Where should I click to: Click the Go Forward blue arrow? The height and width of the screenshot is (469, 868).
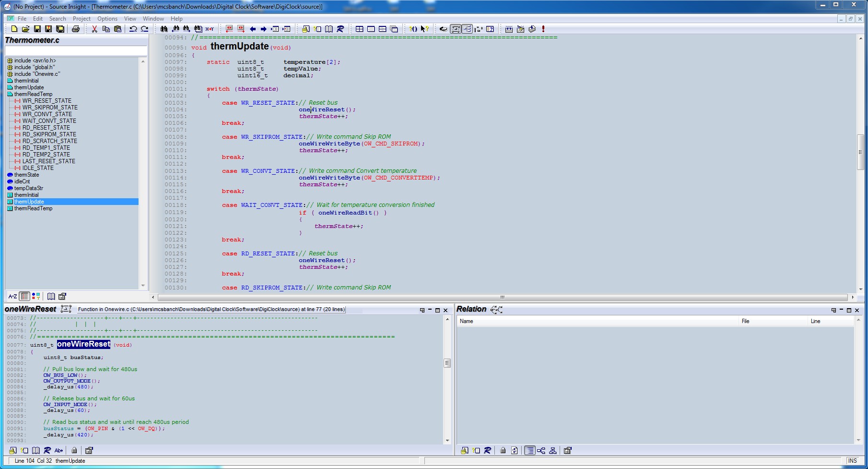tap(264, 29)
